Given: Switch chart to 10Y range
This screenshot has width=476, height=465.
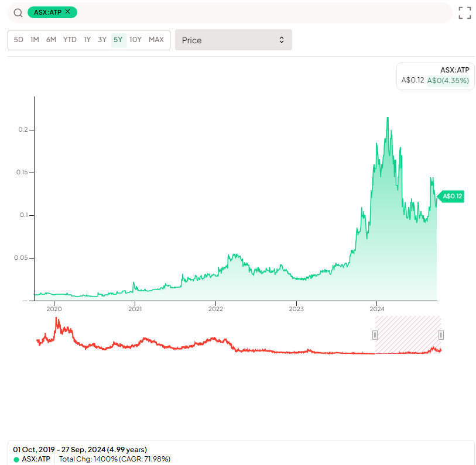Looking at the screenshot, I should pos(135,40).
